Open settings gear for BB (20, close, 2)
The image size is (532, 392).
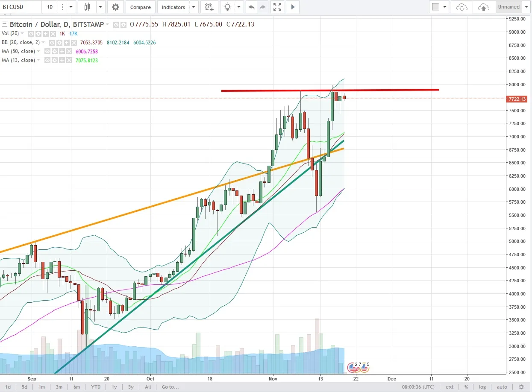(x=59, y=43)
